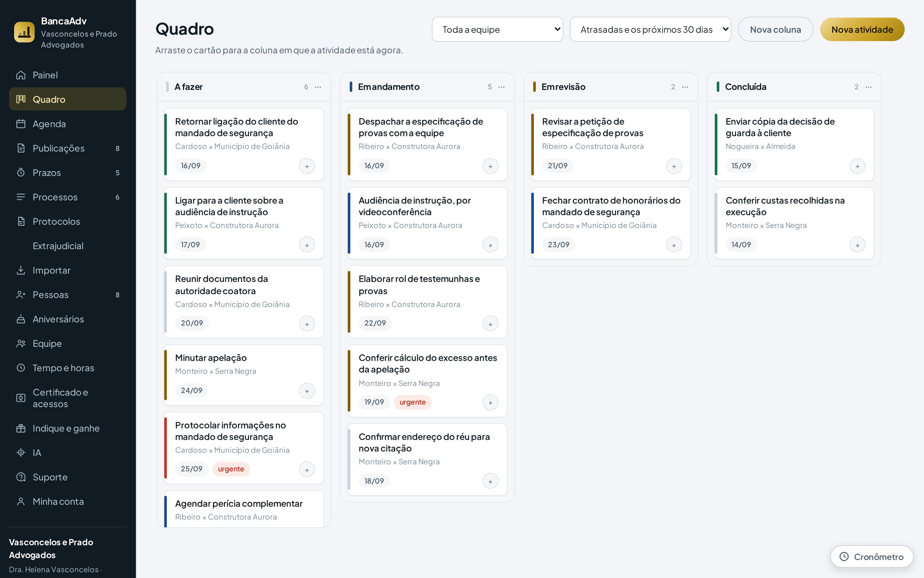
Task: Go to Publicações in the sidebar
Action: pos(68,148)
